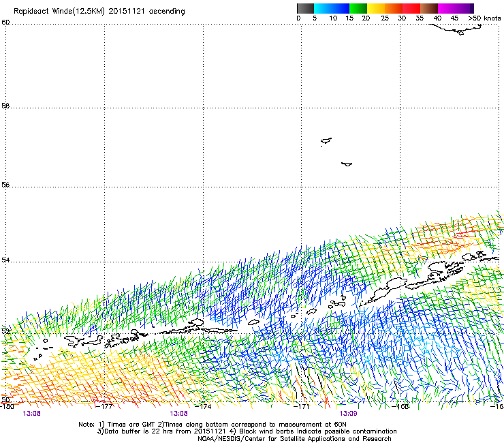Image resolution: width=504 pixels, height=443 pixels.
Task: Select the orange 25-30 knots legend segment
Action: (394, 8)
